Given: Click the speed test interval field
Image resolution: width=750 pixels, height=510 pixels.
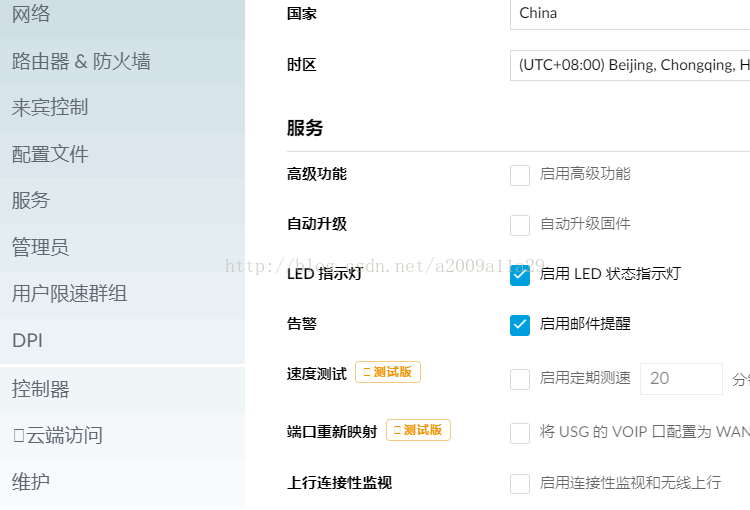Looking at the screenshot, I should coord(681,379).
